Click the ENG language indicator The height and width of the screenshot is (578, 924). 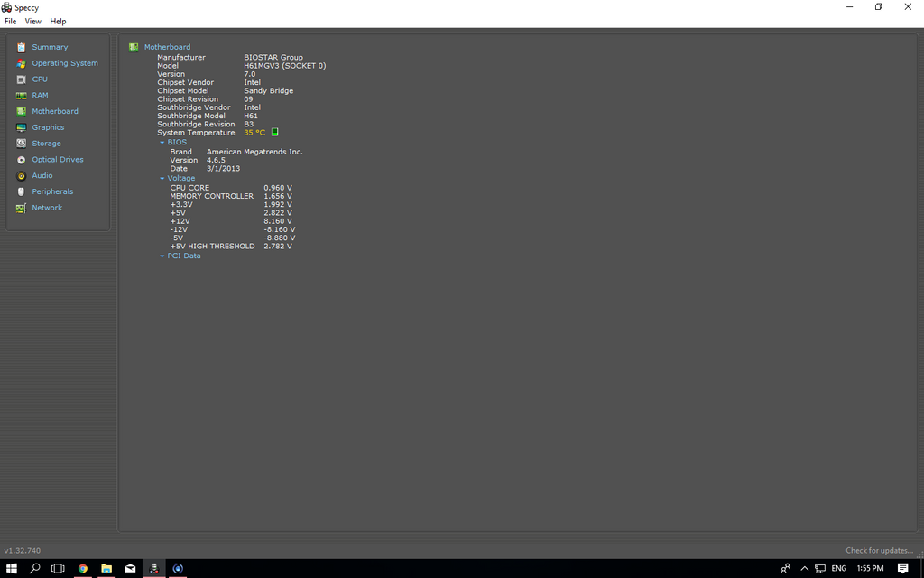839,569
